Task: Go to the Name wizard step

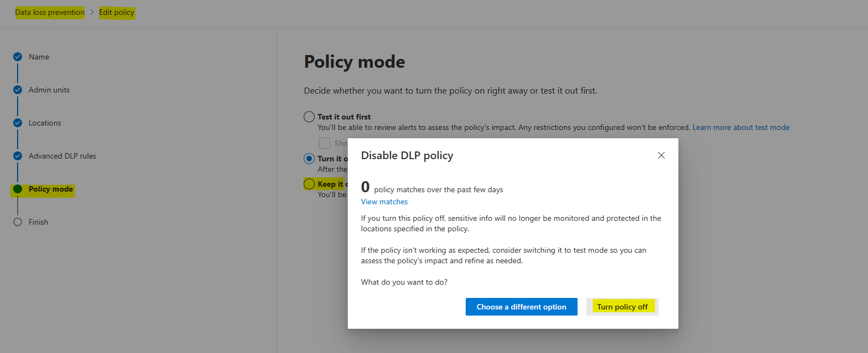Action: (x=39, y=57)
